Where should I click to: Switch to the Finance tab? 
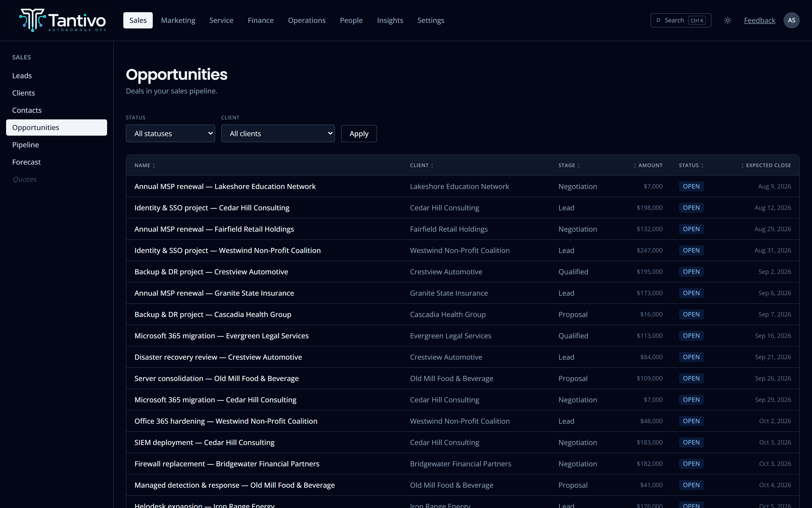pyautogui.click(x=261, y=21)
